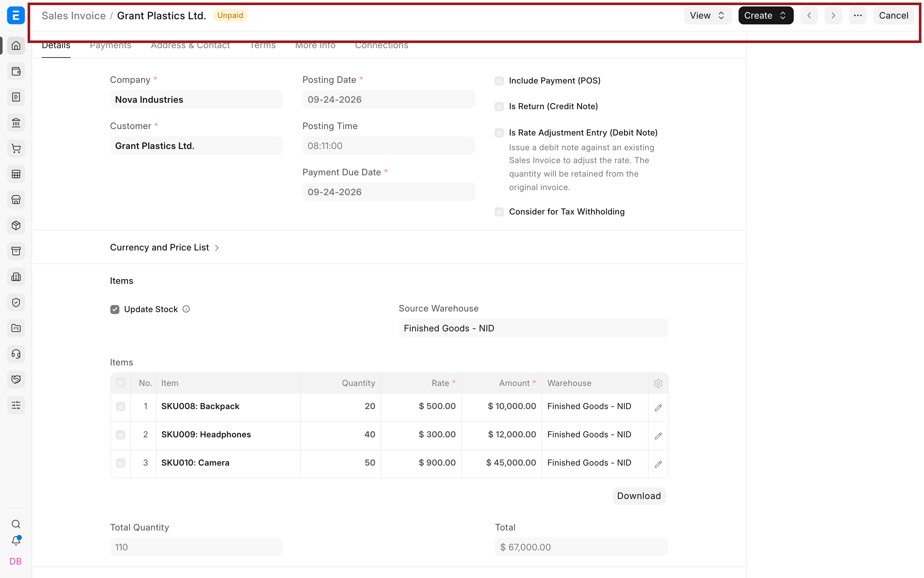924x578 pixels.
Task: Open the handshake CRM sidebar icon
Action: 16,380
